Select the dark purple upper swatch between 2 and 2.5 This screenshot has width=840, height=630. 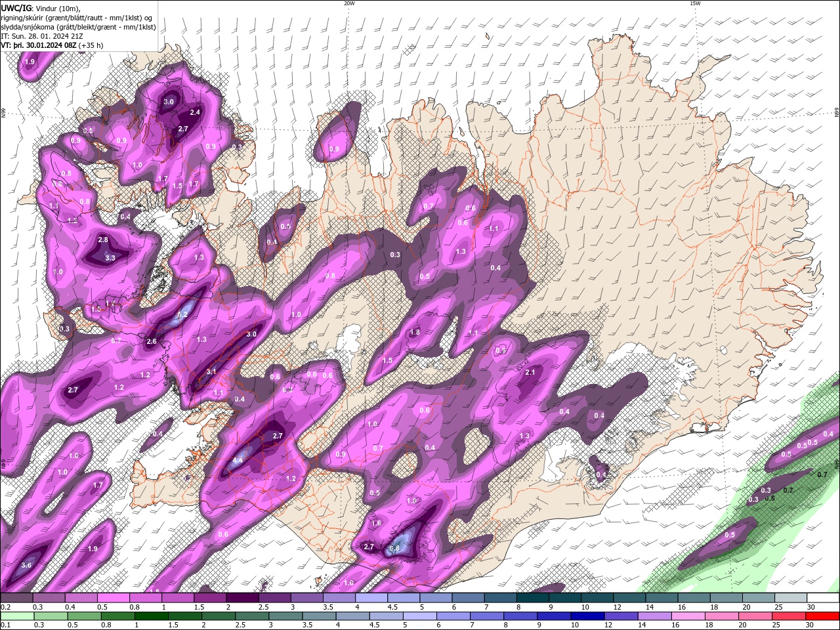click(243, 598)
